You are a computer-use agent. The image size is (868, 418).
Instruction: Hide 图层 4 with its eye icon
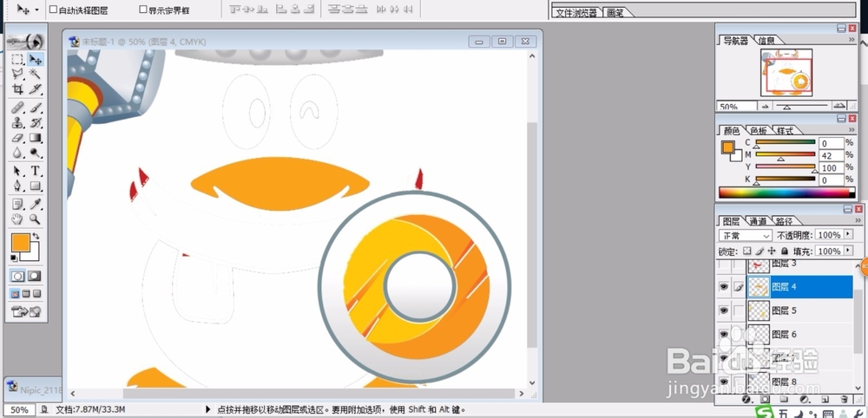(x=723, y=287)
